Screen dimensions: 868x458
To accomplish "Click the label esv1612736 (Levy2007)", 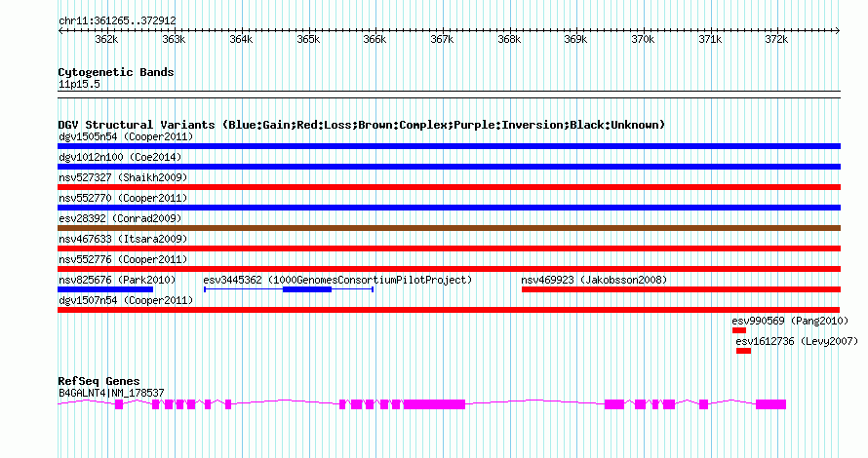I will [797, 341].
